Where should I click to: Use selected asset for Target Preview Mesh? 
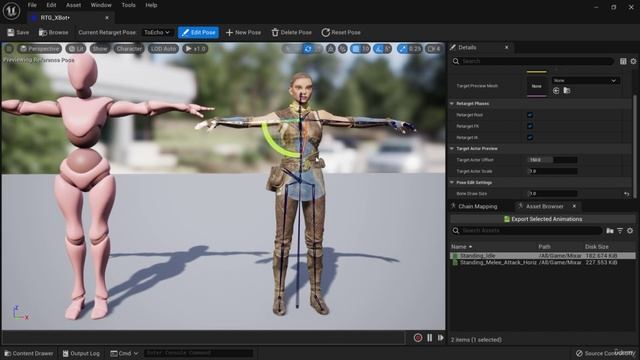[x=556, y=91]
